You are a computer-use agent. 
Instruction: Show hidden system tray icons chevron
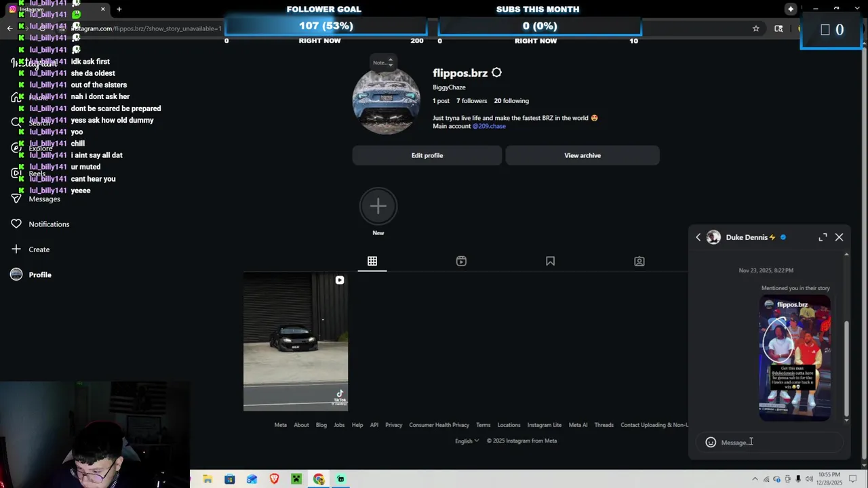755,479
